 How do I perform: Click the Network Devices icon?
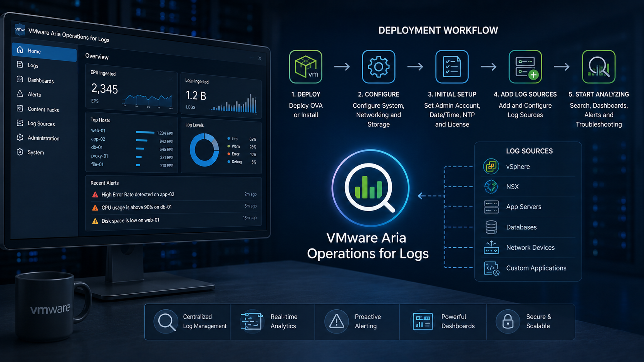tap(491, 247)
